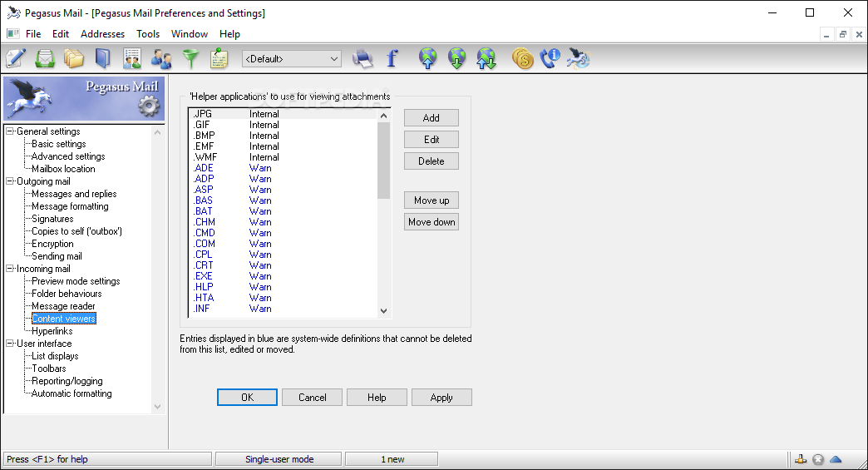
Task: Select Messages and replies tree item
Action: [74, 194]
